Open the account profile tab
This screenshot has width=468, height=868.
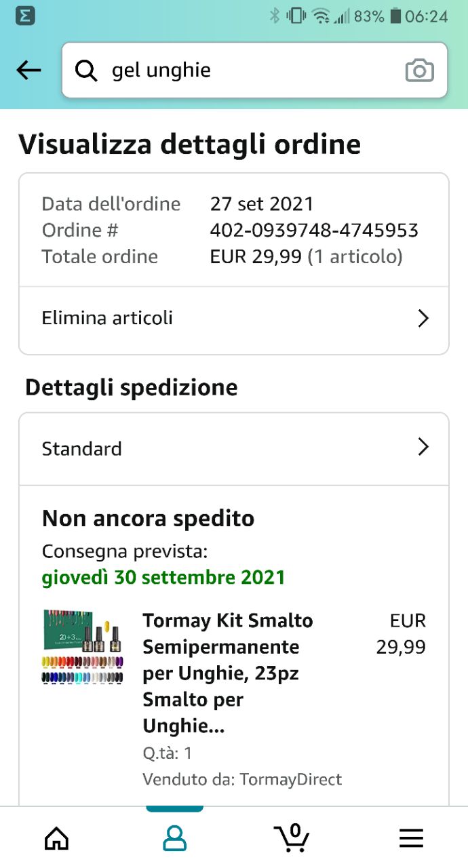(174, 838)
